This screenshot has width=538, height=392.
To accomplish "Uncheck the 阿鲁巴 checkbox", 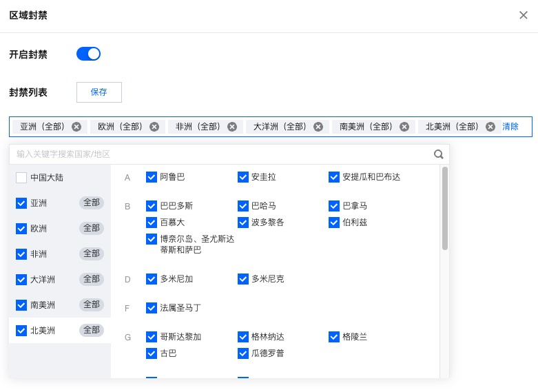I will coord(152,177).
